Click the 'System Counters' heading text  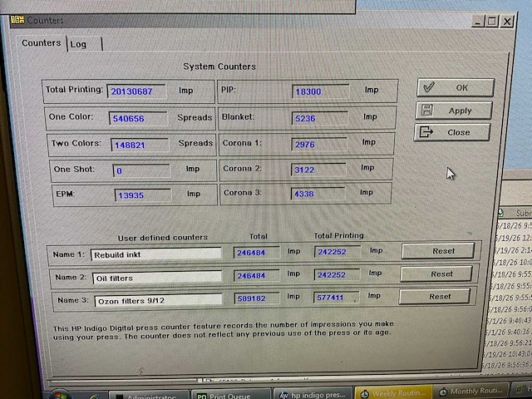pos(219,66)
